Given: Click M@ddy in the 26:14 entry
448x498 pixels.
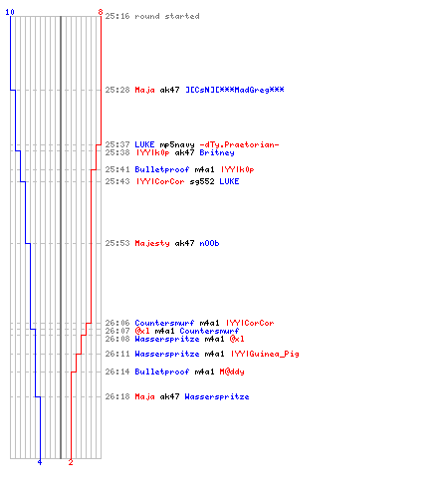Looking at the screenshot, I should (232, 372).
